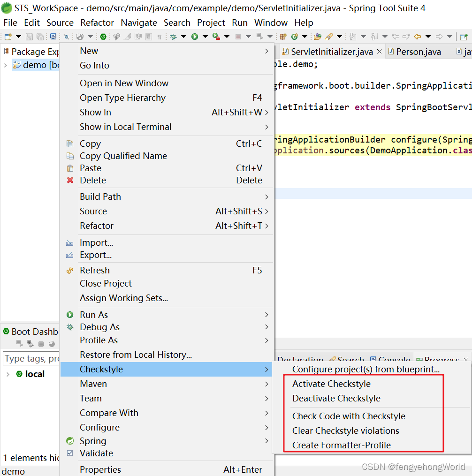
Task: Click the paragraph mark whitespace toolbar icon
Action: point(160,37)
